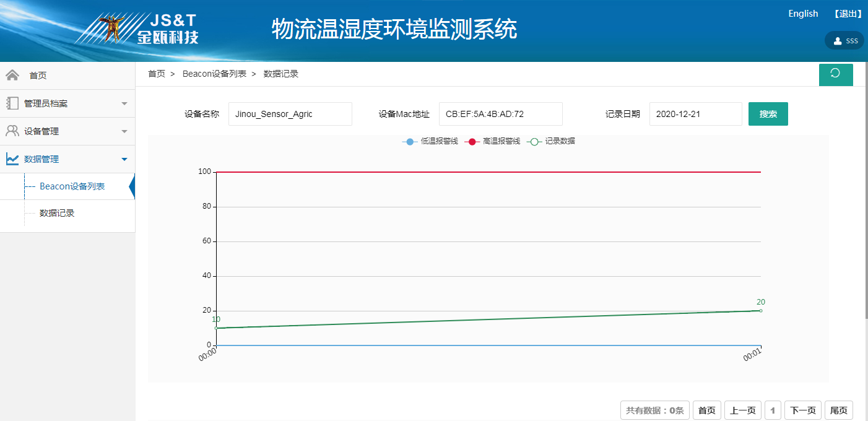Click the data point labeled 20 on chart

[x=760, y=310]
